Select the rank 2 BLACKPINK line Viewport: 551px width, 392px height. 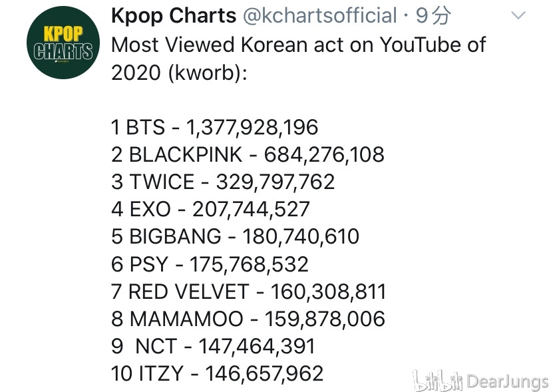[x=248, y=154]
